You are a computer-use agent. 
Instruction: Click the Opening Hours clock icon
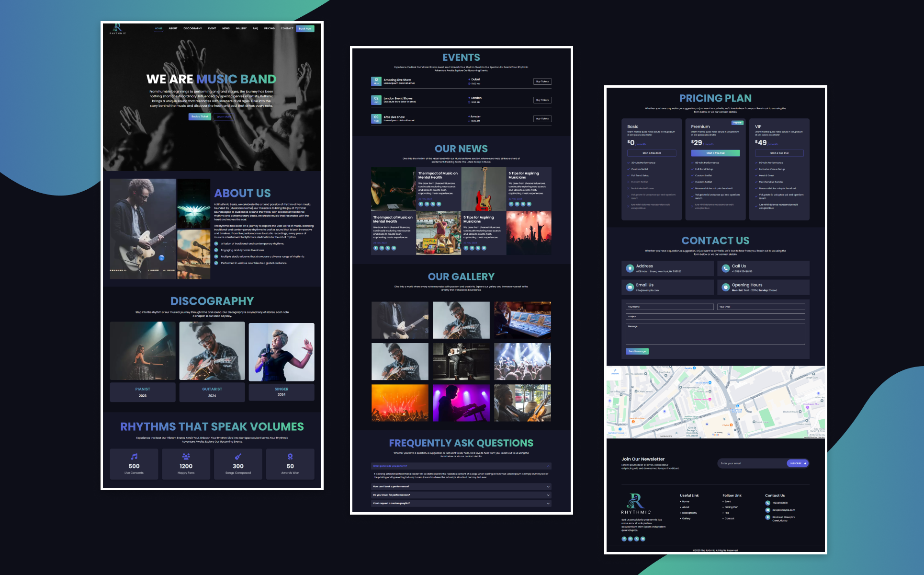point(726,287)
